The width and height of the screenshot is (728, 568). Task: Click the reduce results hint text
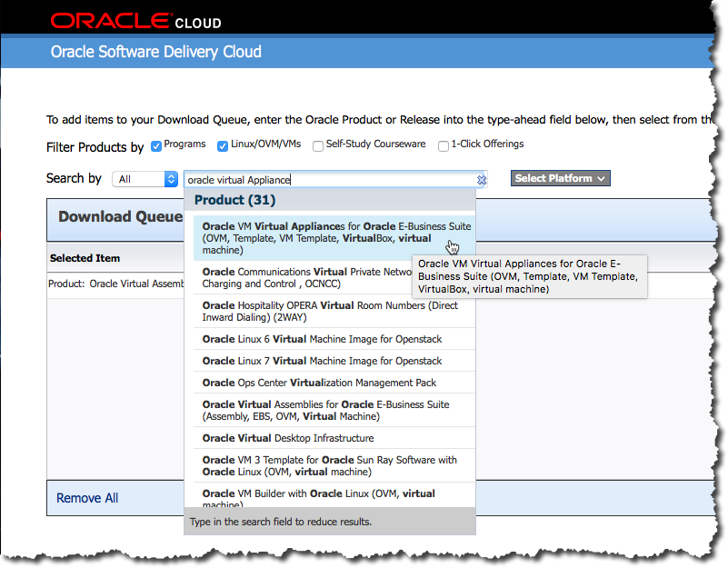(281, 522)
